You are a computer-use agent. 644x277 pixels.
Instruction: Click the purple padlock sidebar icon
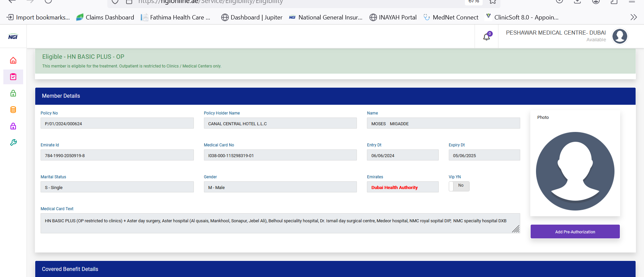[13, 126]
